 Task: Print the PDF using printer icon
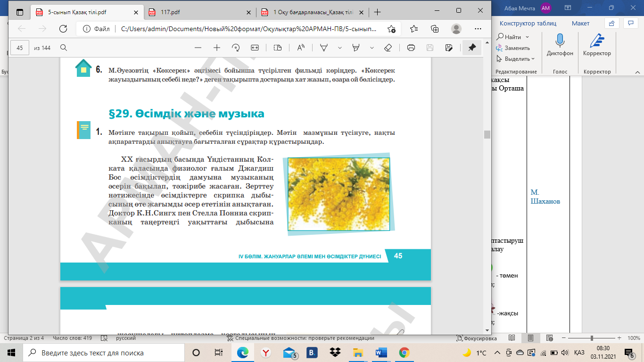click(x=411, y=48)
